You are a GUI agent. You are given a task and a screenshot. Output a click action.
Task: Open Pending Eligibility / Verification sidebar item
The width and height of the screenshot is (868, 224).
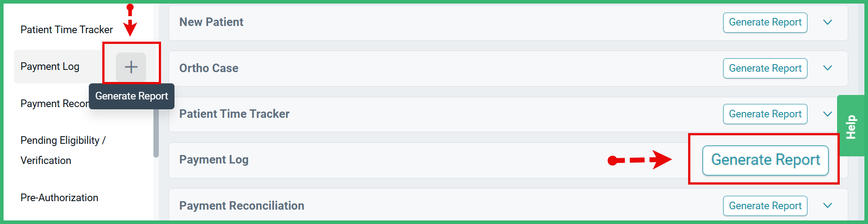(x=63, y=150)
